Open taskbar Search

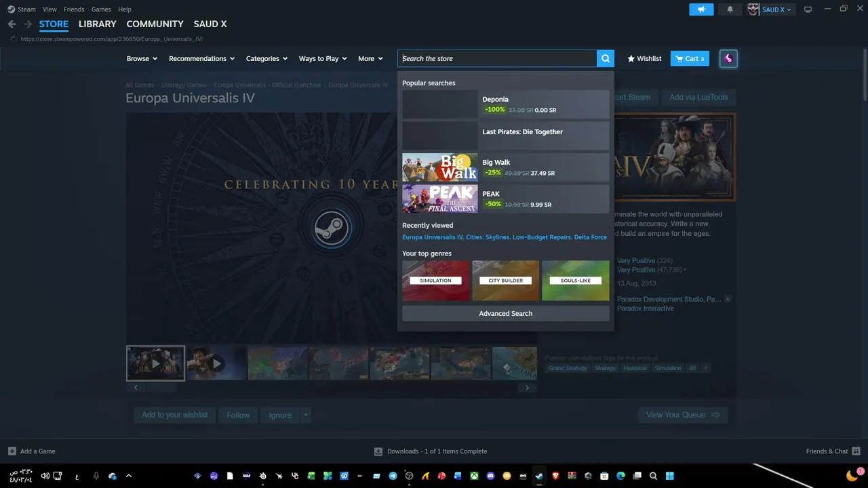click(653, 476)
